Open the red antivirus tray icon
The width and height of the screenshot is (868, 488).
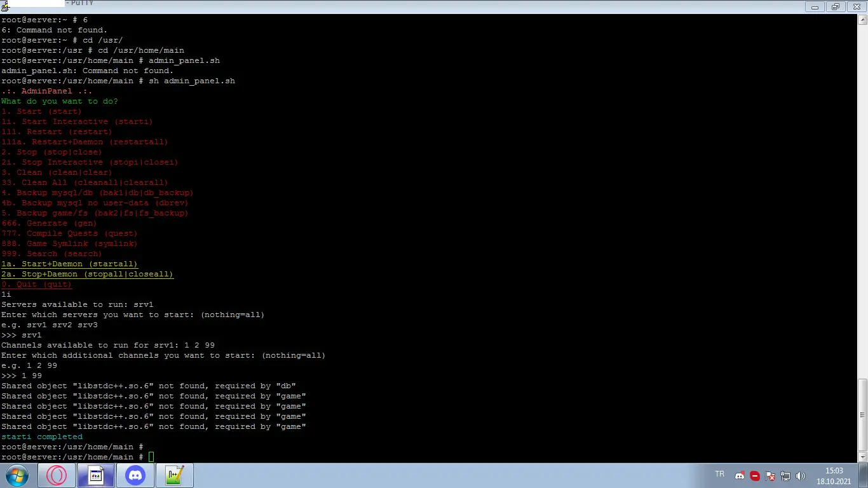click(755, 476)
